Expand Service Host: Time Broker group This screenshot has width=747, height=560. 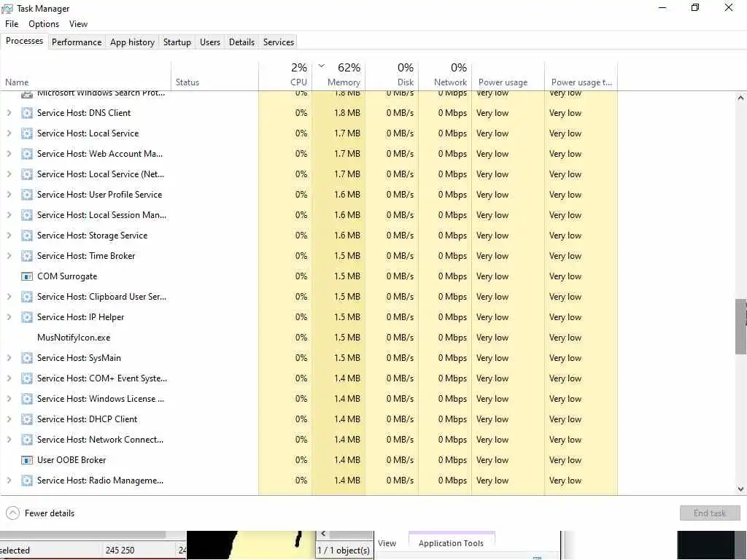pos(9,256)
